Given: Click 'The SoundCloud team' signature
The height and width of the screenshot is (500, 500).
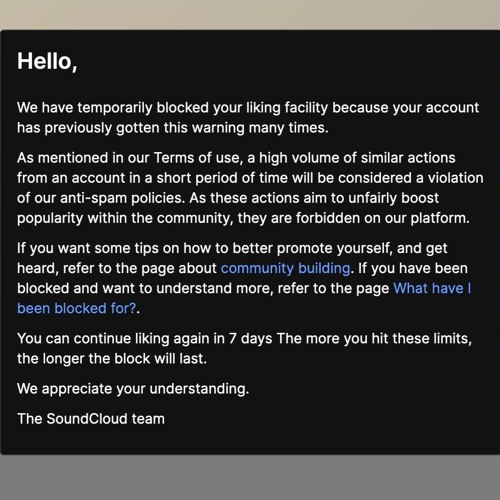Looking at the screenshot, I should pos(91,419).
